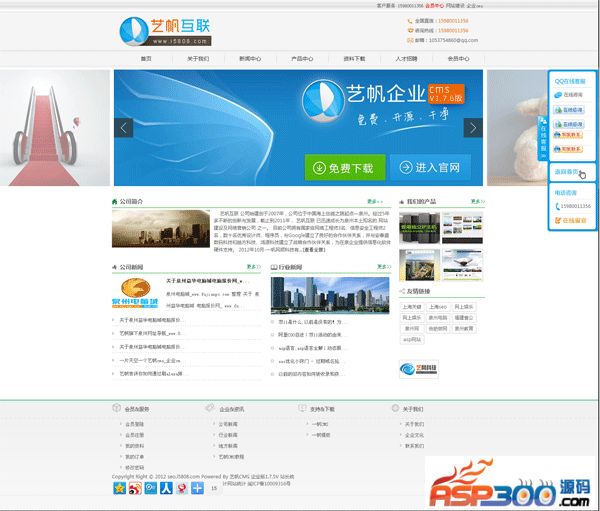This screenshot has height=511, width=600.
Task: Click the first blue QQ chat badge
Action: [569, 110]
